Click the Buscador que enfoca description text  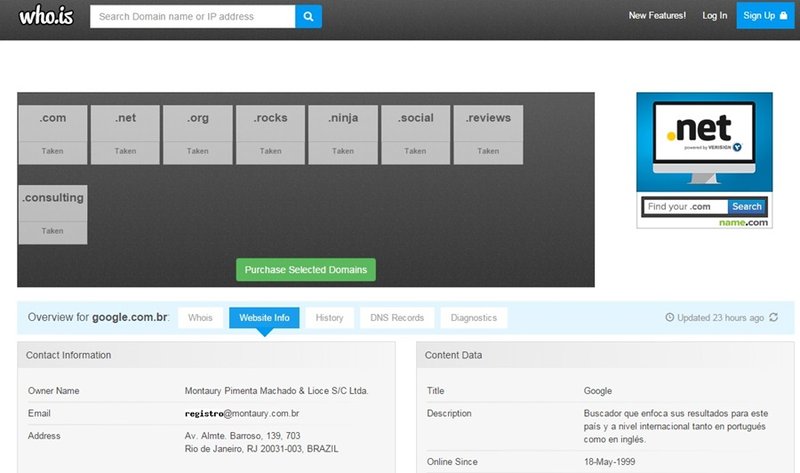pos(676,426)
